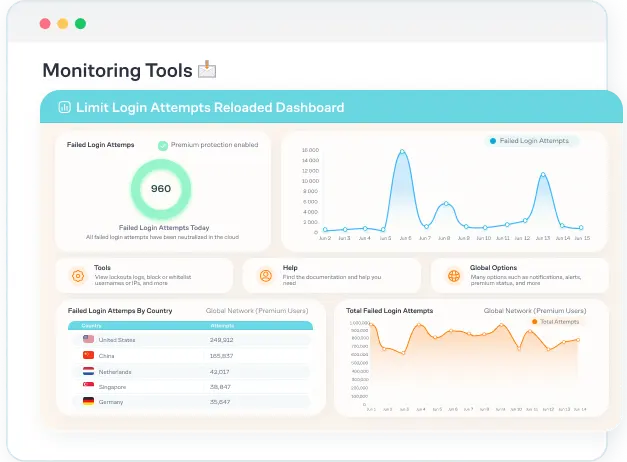
Task: Click the green window maximize dot
Action: (x=80, y=24)
